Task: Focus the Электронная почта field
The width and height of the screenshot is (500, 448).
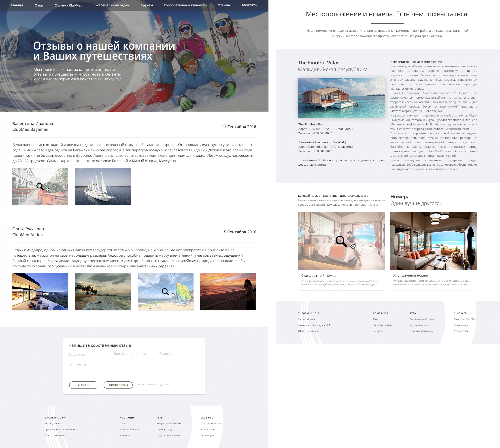Action: [134, 354]
